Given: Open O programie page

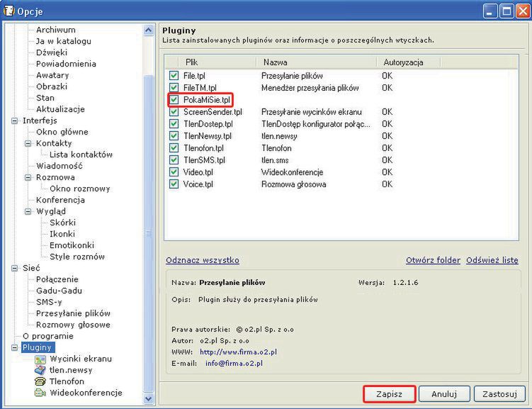Looking at the screenshot, I should (x=48, y=337).
